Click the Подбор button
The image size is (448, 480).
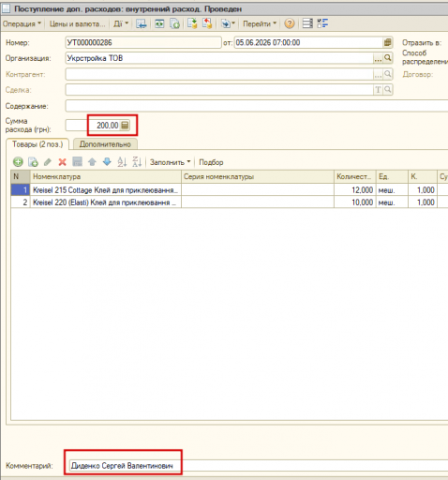(x=211, y=162)
